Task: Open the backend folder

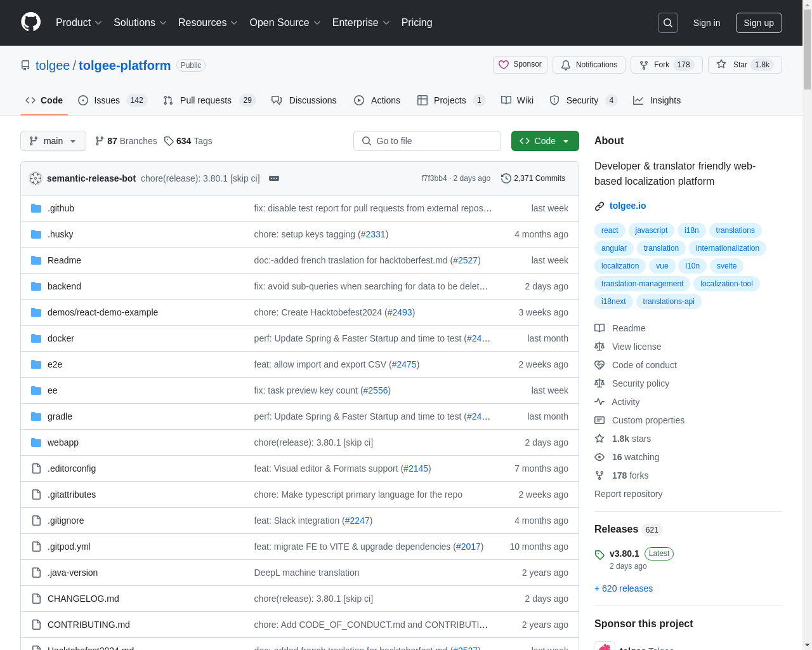Action: pos(64,286)
